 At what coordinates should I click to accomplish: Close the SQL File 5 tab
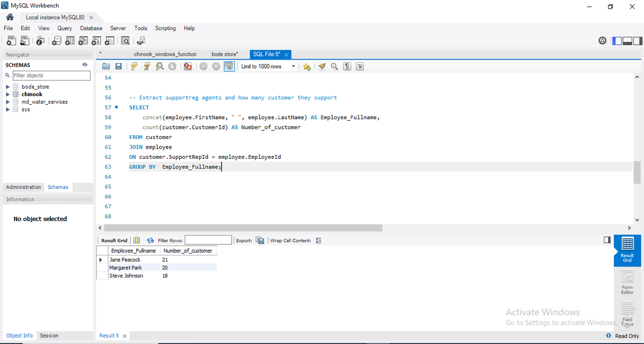287,55
